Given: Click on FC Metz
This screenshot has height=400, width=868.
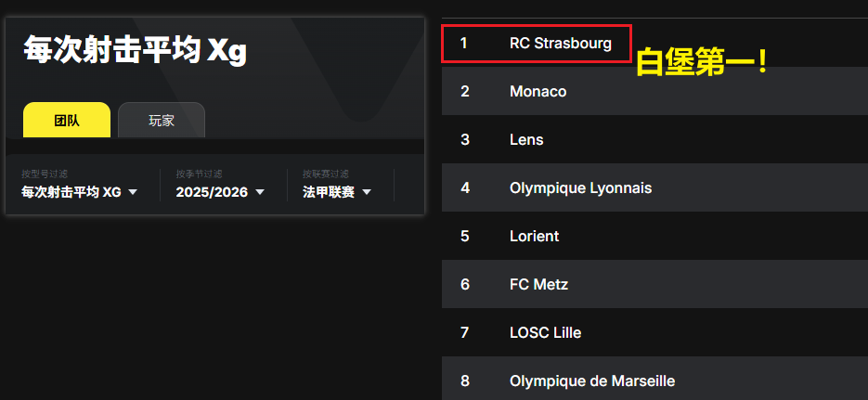Looking at the screenshot, I should (x=538, y=285).
